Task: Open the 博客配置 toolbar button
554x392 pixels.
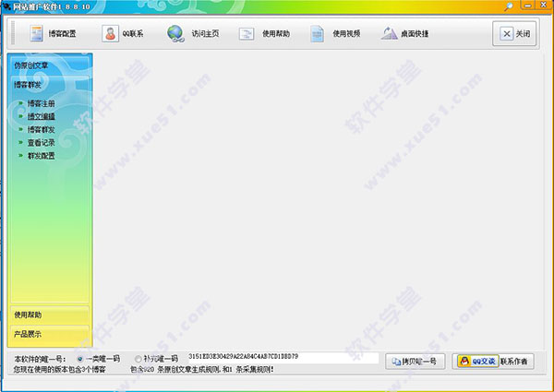Action: point(53,34)
